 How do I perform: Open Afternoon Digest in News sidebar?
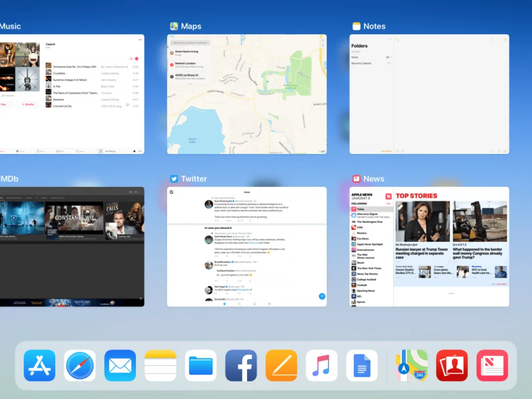(371, 216)
